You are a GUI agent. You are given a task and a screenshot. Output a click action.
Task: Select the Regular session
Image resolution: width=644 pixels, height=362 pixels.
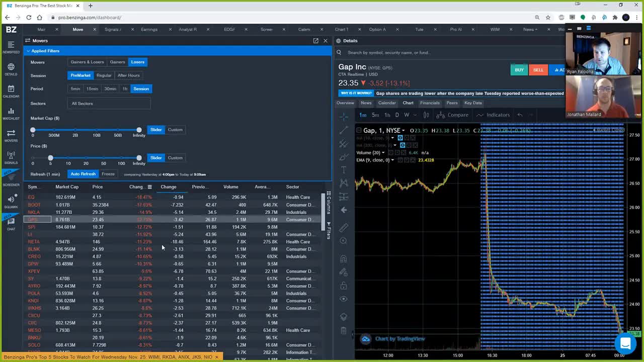(x=104, y=75)
